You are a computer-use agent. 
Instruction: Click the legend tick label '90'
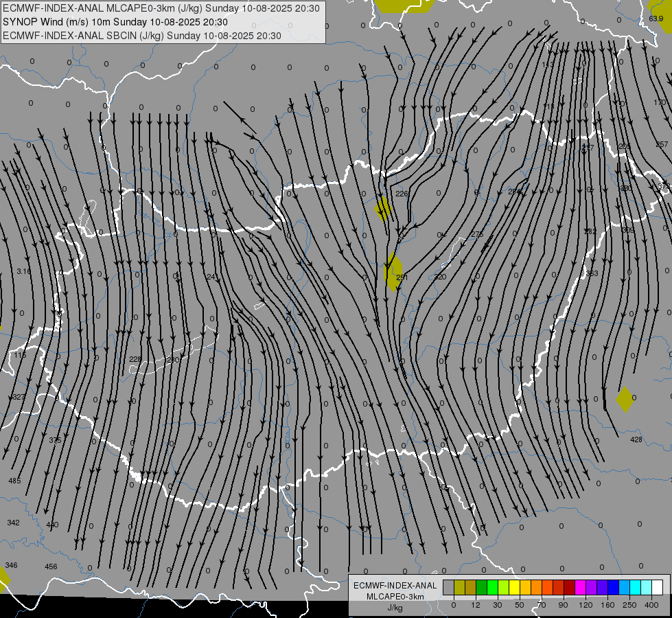[563, 605]
